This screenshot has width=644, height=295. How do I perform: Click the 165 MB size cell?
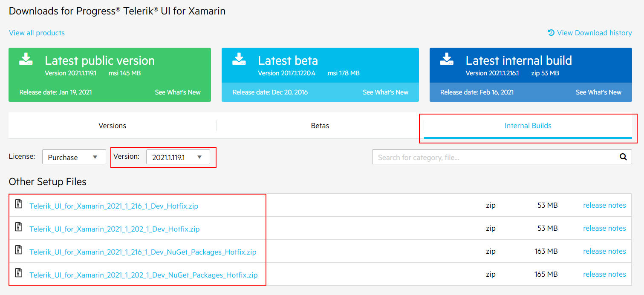pos(546,274)
